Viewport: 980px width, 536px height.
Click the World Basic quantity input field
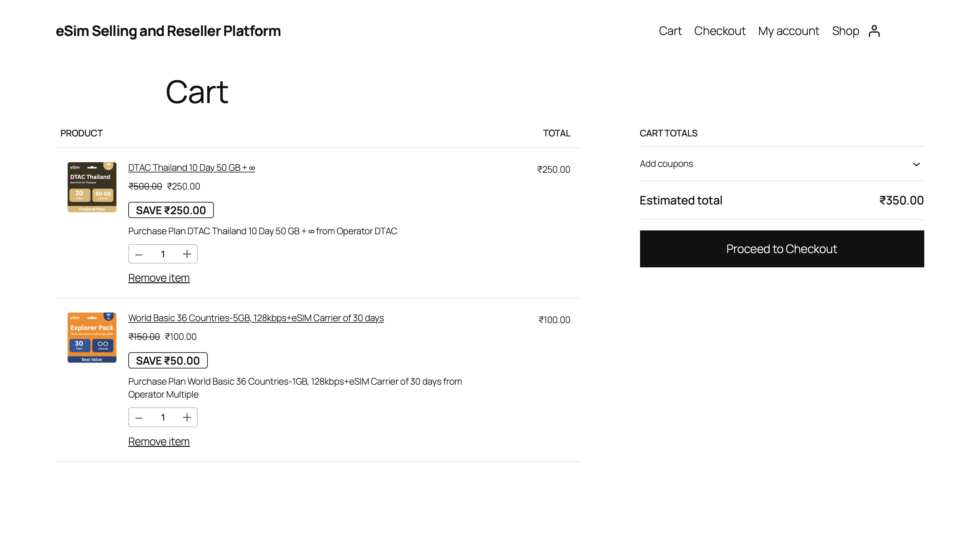(x=163, y=417)
